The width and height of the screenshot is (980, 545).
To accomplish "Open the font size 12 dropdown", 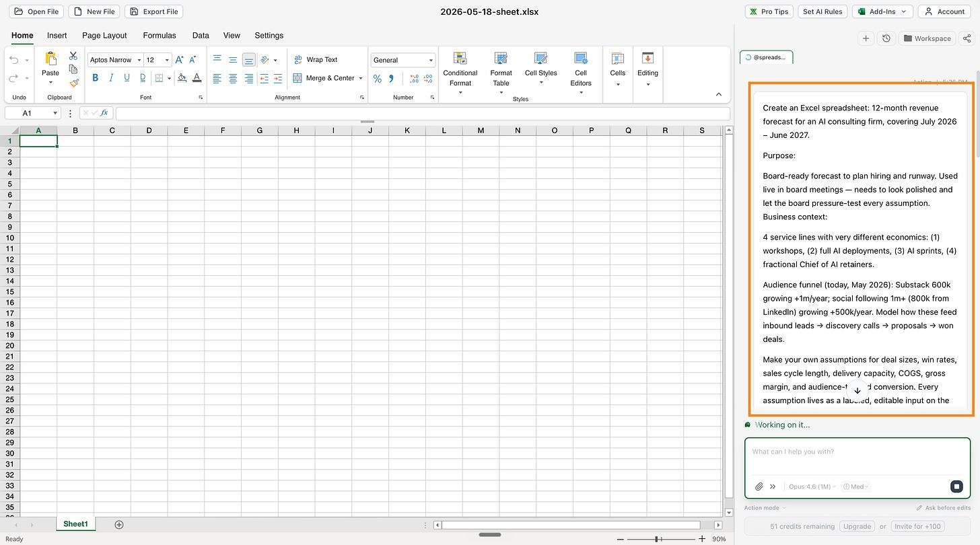I will [x=167, y=60].
